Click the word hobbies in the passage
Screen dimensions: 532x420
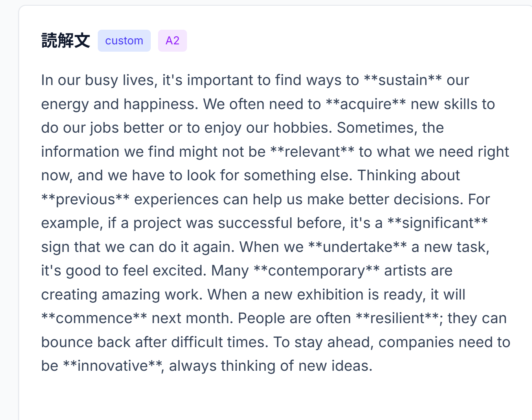(302, 128)
